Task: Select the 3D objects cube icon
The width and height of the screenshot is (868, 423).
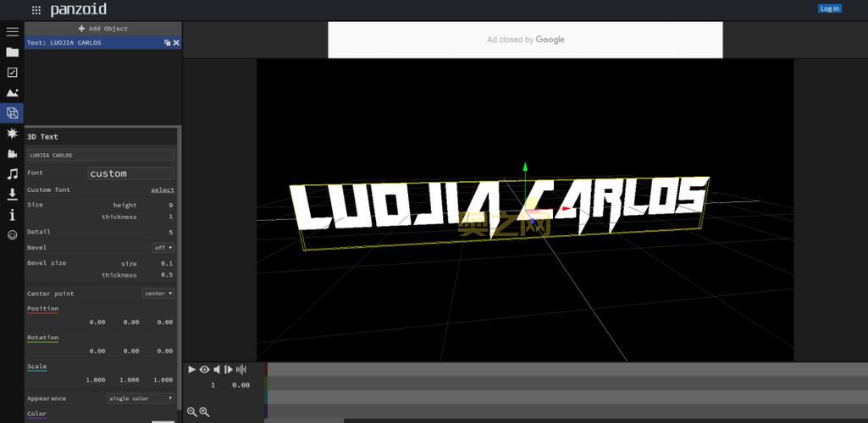Action: 12,113
